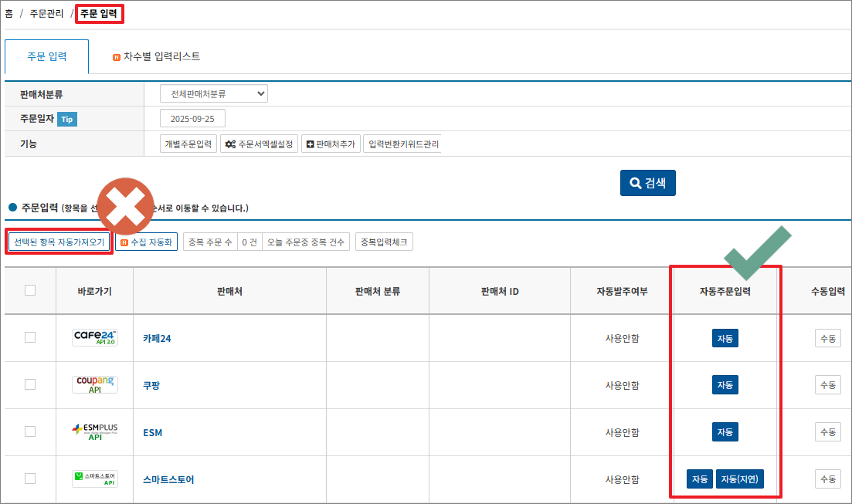Check the 카페24 row checkbox
This screenshot has width=852, height=504.
click(x=30, y=338)
